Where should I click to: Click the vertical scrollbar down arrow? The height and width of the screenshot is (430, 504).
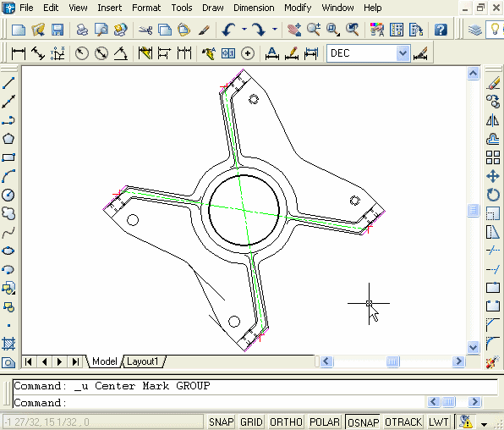474,347
